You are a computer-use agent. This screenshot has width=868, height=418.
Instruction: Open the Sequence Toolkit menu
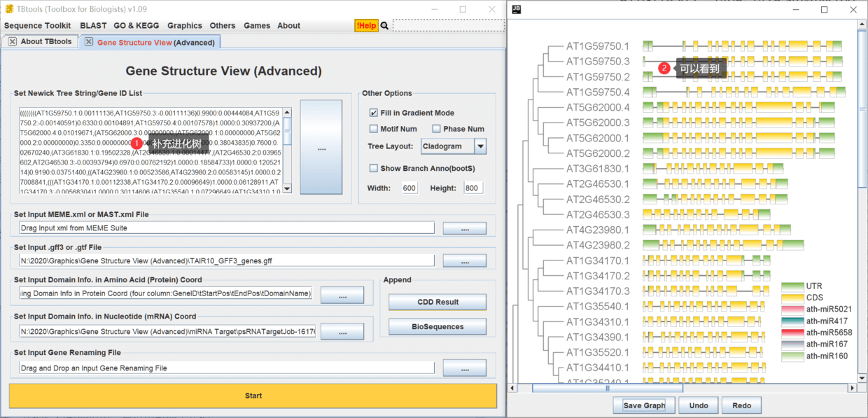[38, 26]
